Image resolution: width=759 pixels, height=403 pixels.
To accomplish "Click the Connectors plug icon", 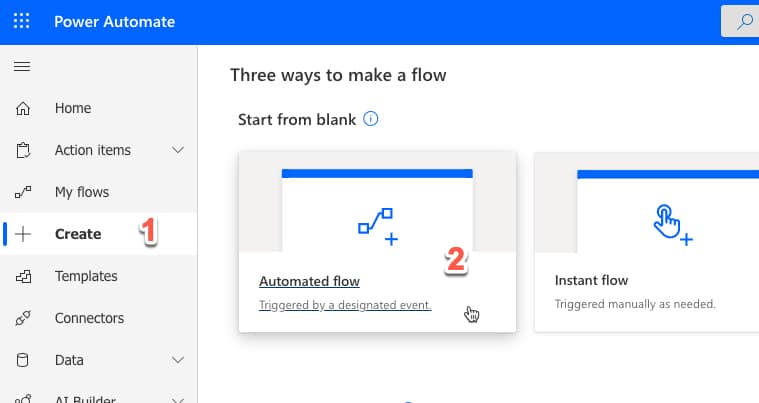I will [23, 318].
